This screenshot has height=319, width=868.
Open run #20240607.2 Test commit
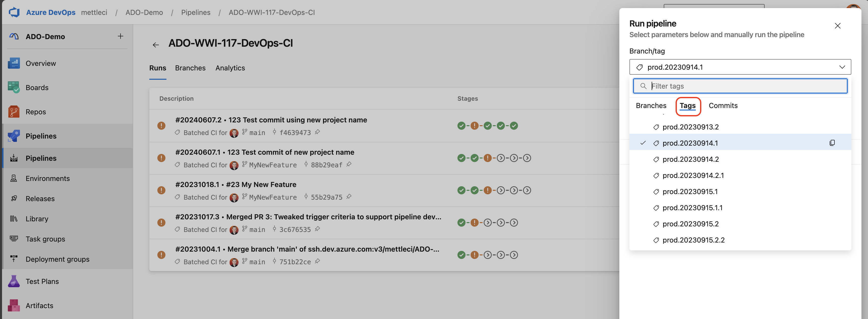coord(271,120)
